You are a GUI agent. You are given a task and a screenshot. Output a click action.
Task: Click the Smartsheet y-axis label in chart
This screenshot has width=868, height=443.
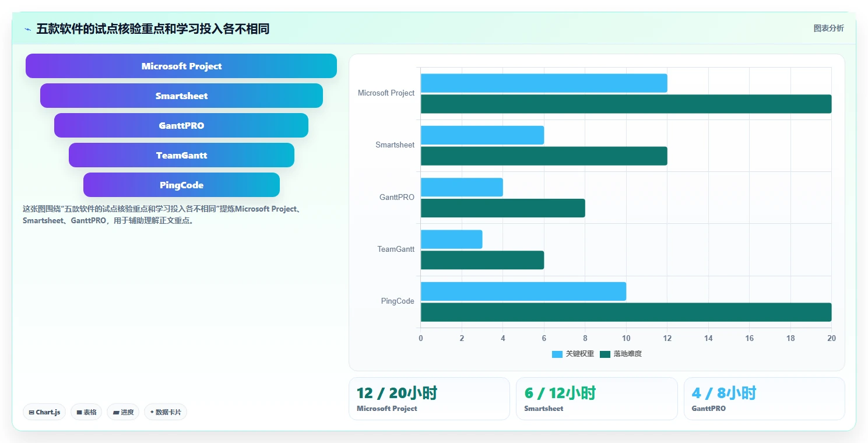(x=395, y=145)
